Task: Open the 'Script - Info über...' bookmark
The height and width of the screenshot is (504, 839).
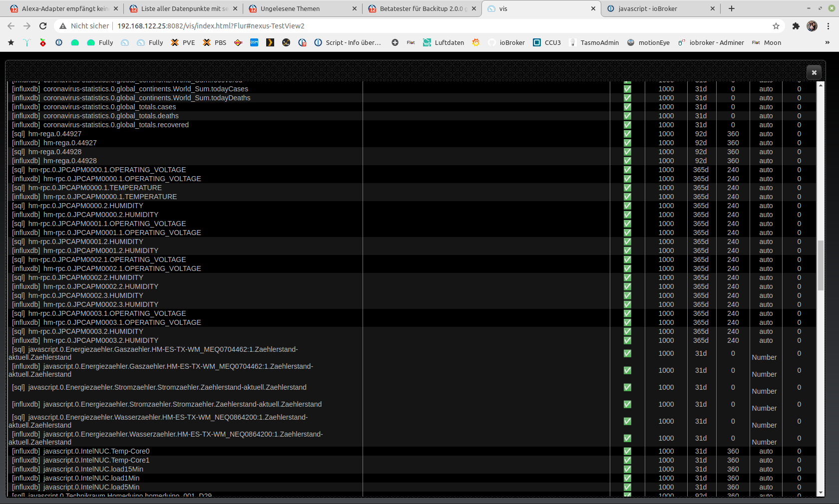Action: point(348,42)
